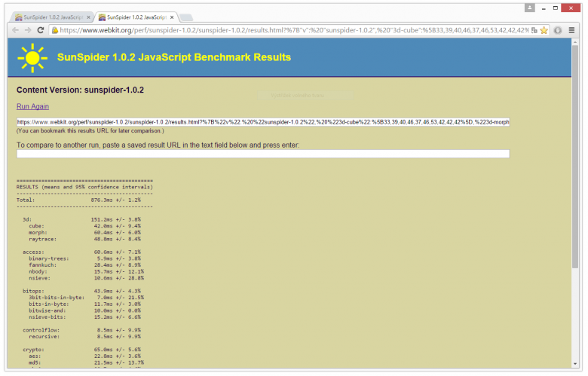Click the results URL text field
This screenshot has height=376, width=588.
coord(263,122)
